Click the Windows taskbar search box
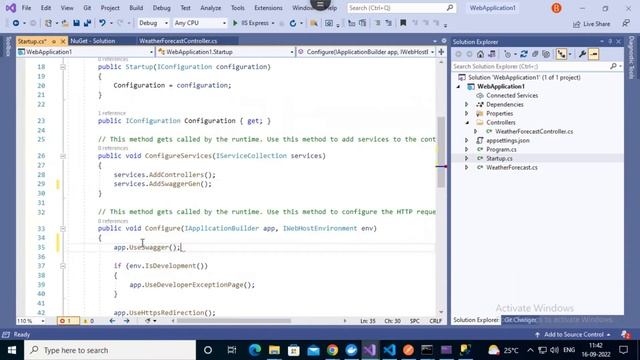The height and width of the screenshot is (360, 640). pos(110,350)
